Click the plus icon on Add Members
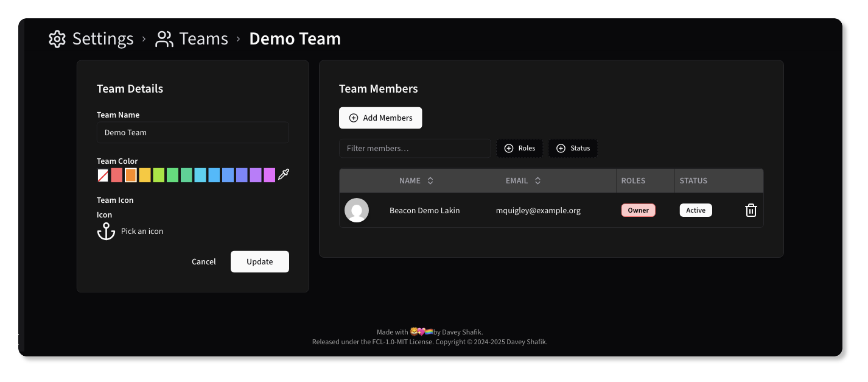The width and height of the screenshot is (868, 382). (x=353, y=118)
